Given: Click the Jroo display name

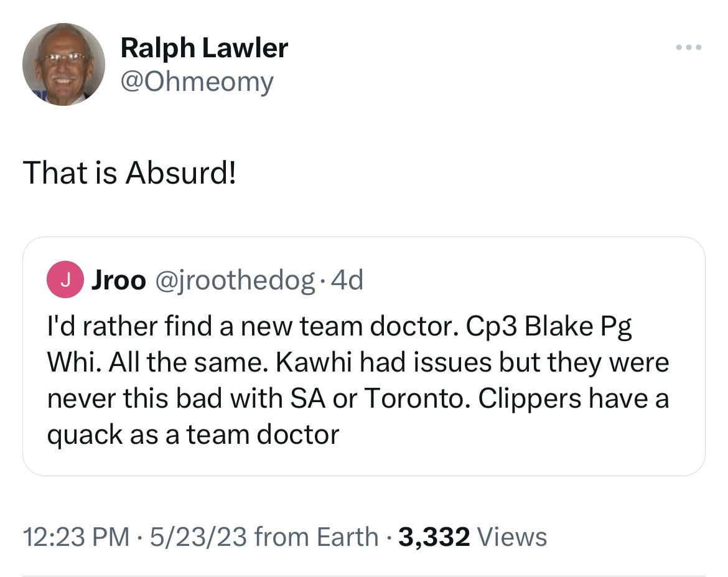Looking at the screenshot, I should (118, 281).
